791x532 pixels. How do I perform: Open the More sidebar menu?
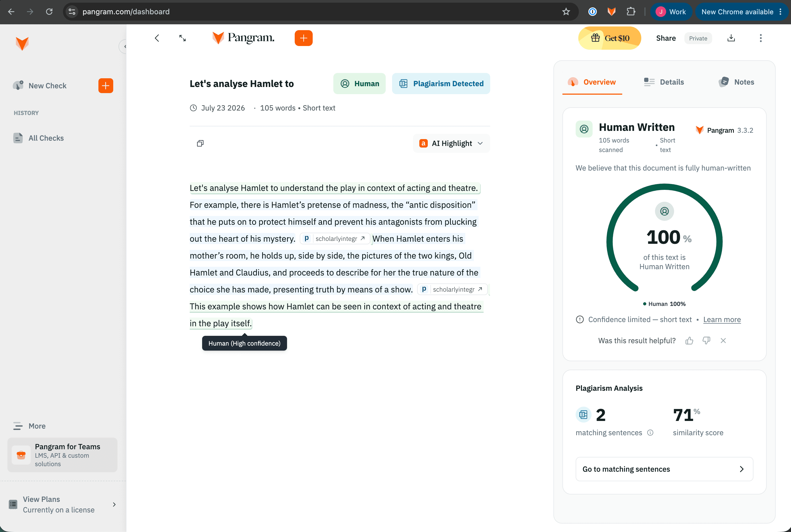(29, 426)
